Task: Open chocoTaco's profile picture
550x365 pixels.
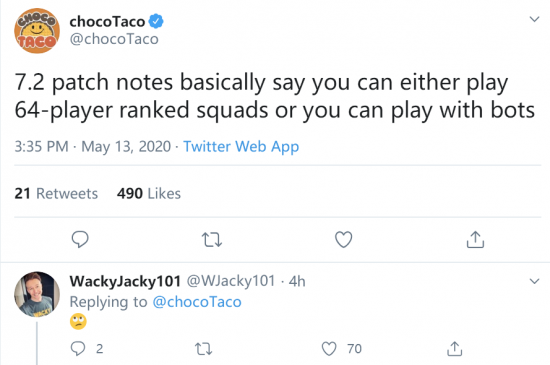Action: (x=37, y=31)
